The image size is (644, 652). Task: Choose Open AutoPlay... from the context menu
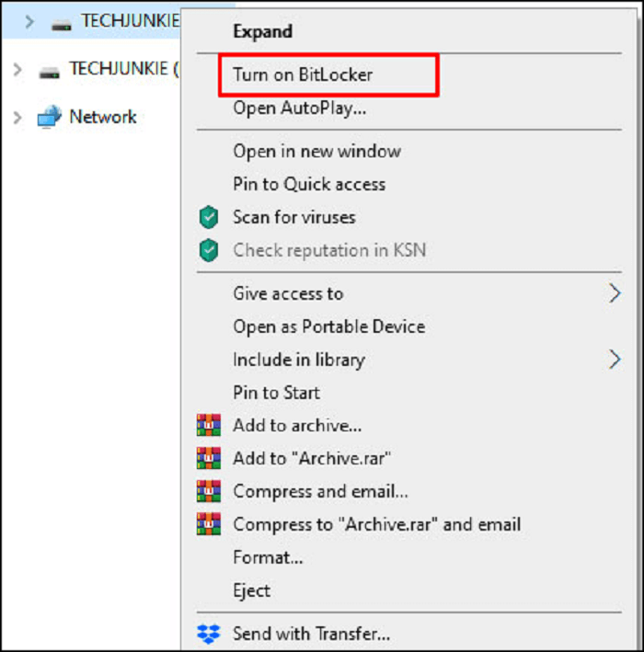tap(300, 109)
